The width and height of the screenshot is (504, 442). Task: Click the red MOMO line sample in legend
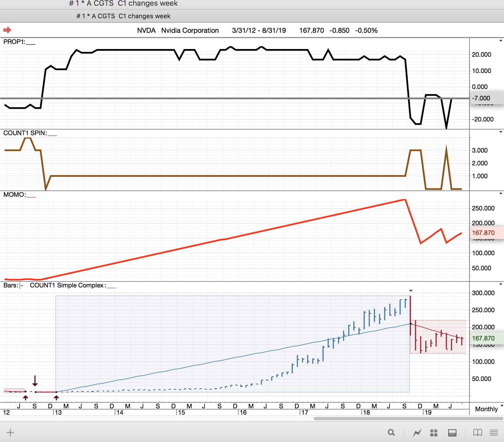tap(31, 197)
